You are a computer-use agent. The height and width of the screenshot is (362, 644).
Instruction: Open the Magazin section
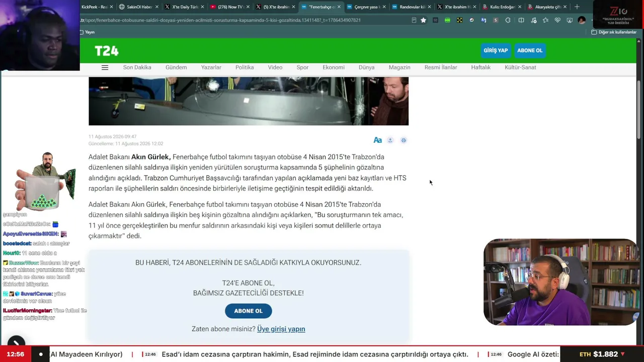399,67
